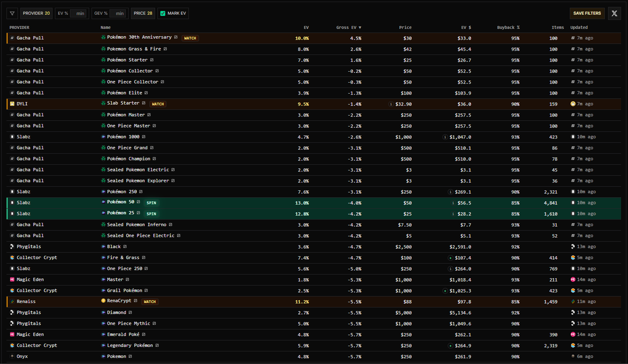Sort by the EV column header

pyautogui.click(x=306, y=27)
